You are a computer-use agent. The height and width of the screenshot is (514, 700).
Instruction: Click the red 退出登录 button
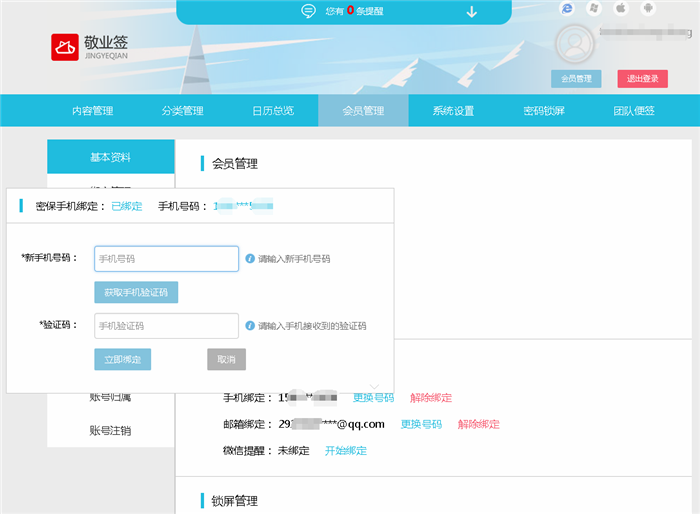[x=643, y=78]
